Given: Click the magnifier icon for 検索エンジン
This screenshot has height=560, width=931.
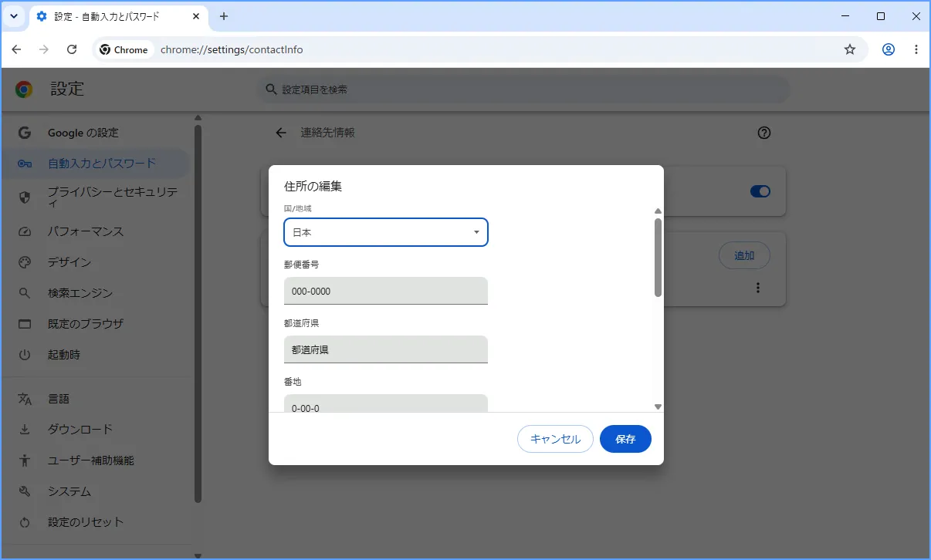Looking at the screenshot, I should pyautogui.click(x=25, y=293).
